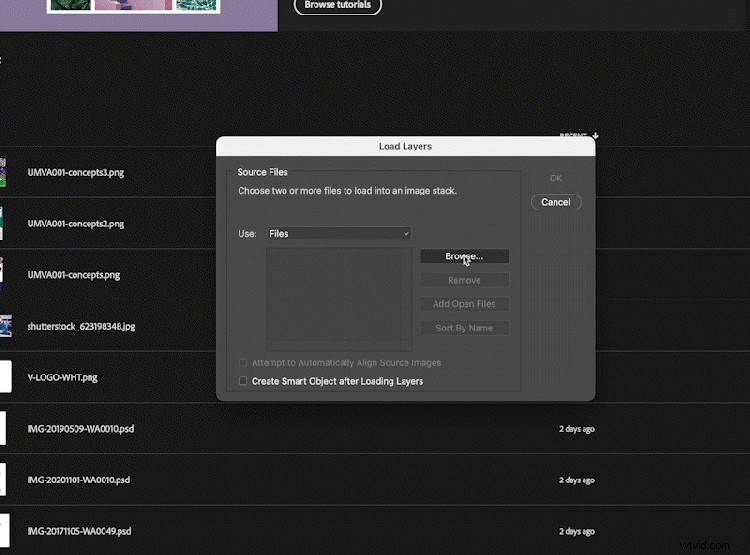Click "2 days ago" for IMG-20171105-WA0049.psd

click(577, 531)
